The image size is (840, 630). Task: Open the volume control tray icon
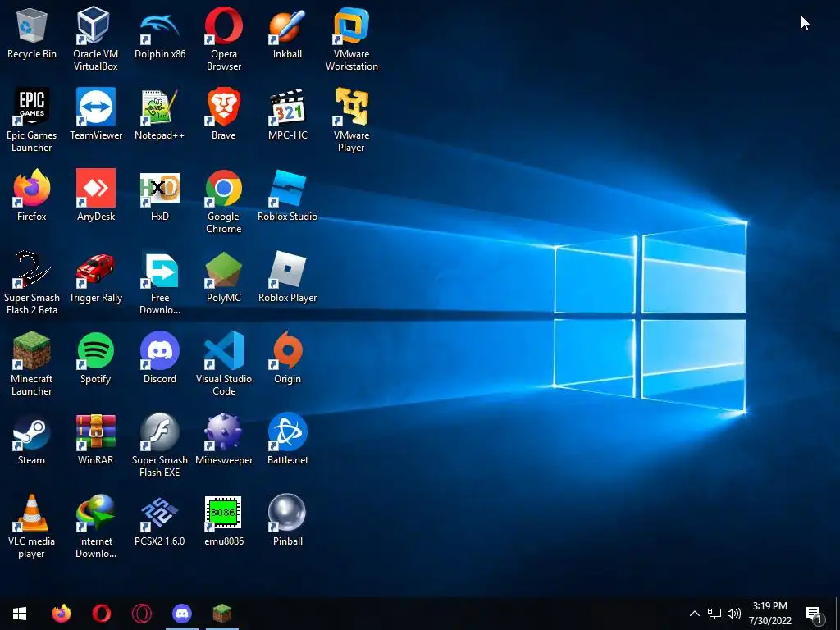click(734, 614)
